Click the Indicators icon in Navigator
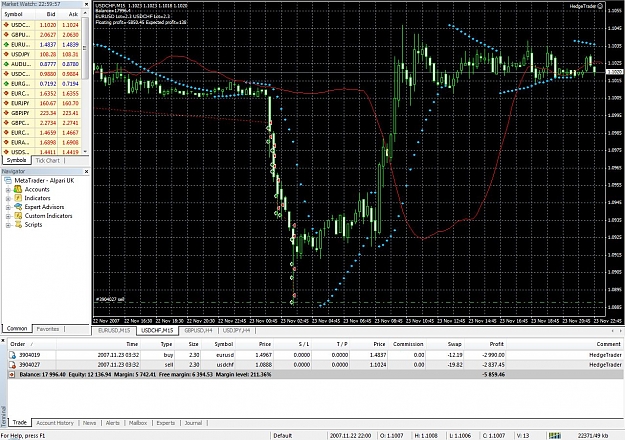Image resolution: width=625 pixels, height=440 pixels. [x=18, y=198]
